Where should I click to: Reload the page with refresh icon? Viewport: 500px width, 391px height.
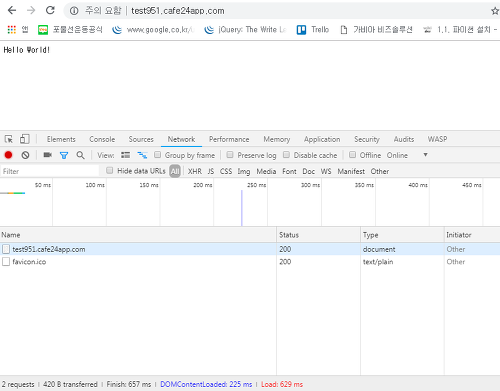tap(50, 11)
